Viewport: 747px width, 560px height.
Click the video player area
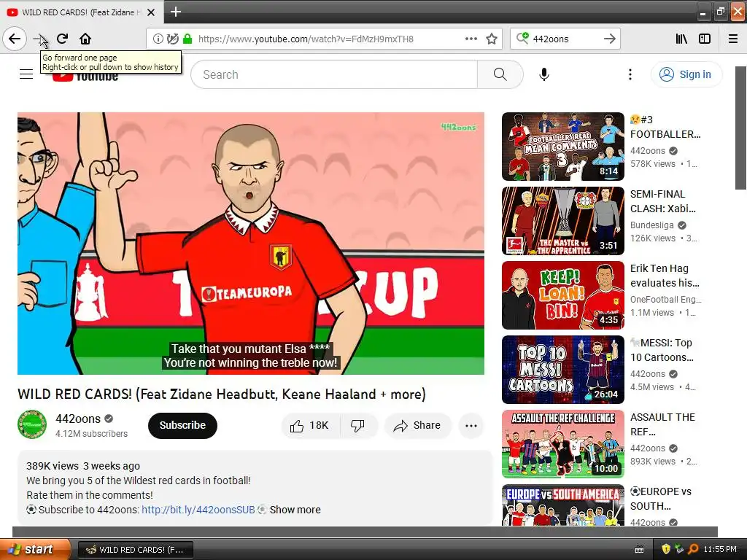(251, 244)
